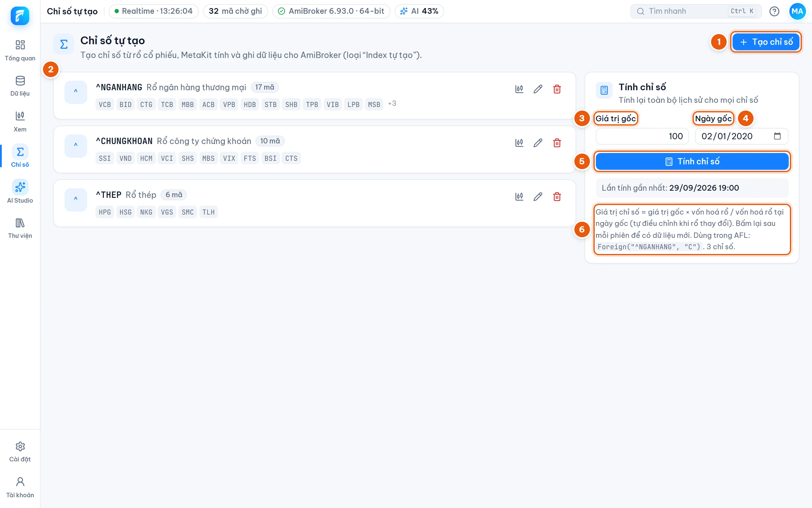Open calendar picker for Ngày gốc

coord(777,136)
